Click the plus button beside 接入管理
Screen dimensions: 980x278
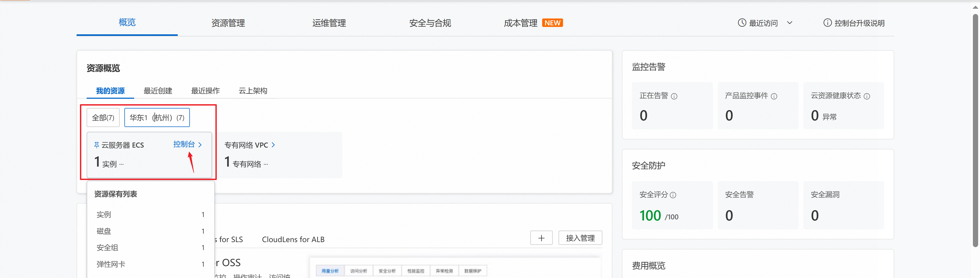[541, 238]
